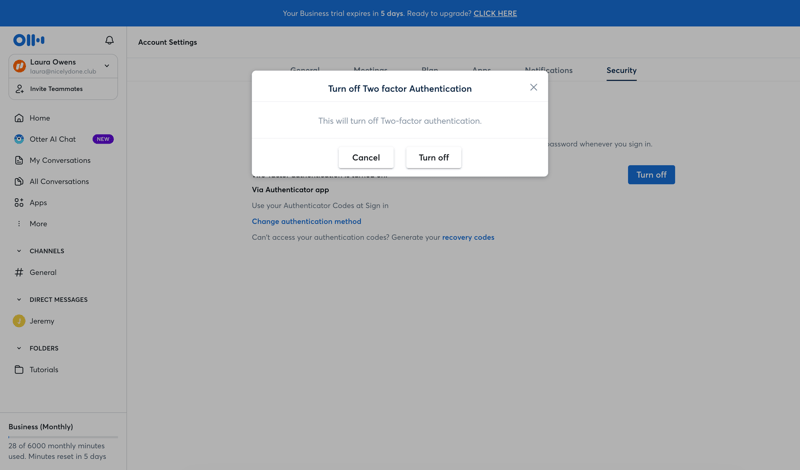Collapse the CHANNELS section chevron
800x470 pixels.
point(19,251)
